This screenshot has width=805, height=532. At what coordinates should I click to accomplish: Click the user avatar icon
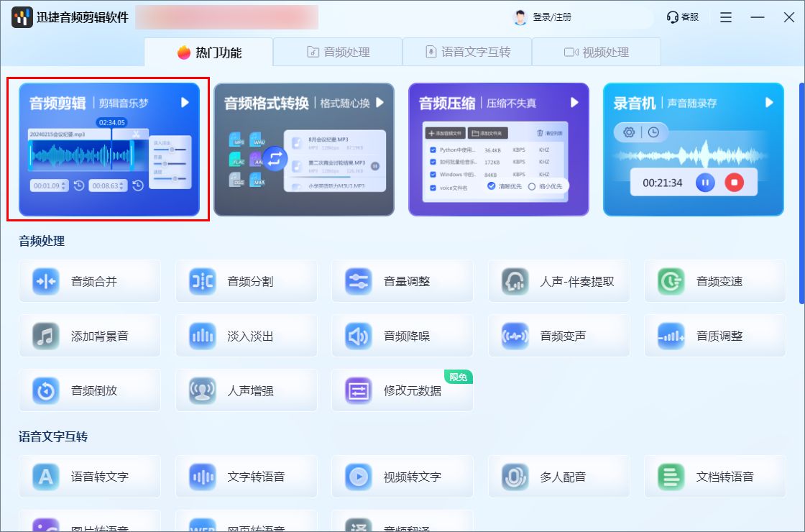tap(520, 17)
